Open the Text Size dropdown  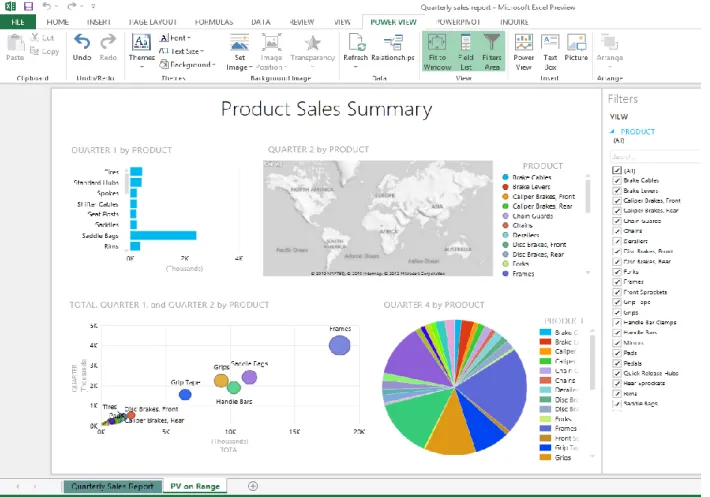181,51
